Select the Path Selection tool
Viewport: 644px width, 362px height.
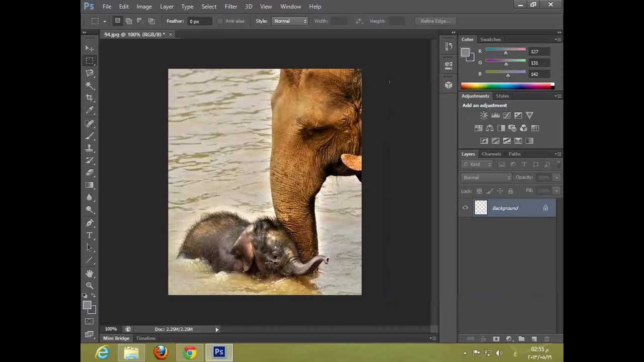[x=90, y=247]
